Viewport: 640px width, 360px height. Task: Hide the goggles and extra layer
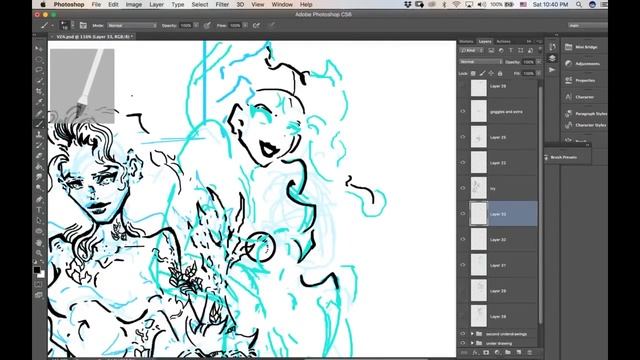pos(463,111)
